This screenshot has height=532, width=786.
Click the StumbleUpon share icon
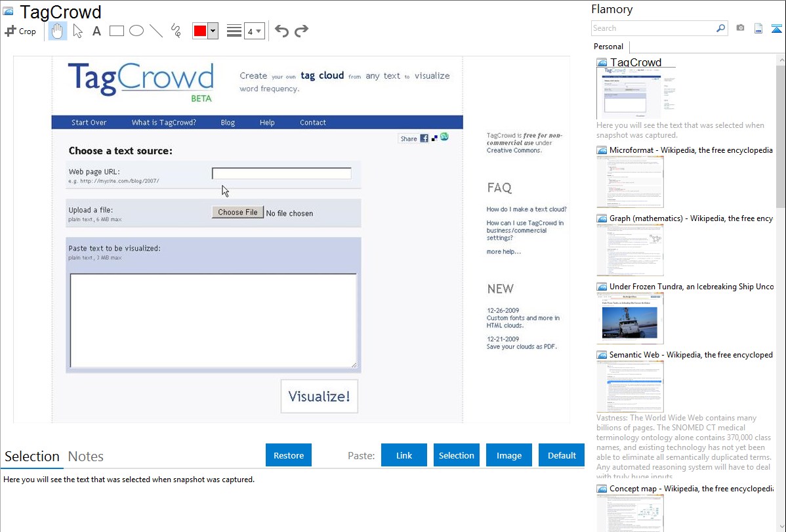click(444, 136)
